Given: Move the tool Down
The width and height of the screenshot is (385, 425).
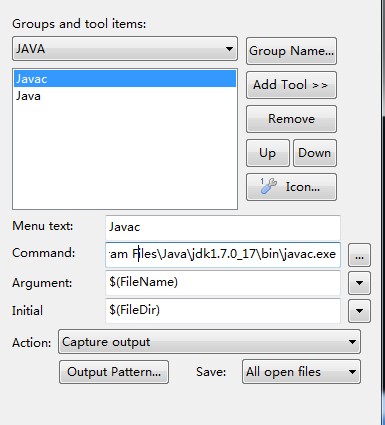Looking at the screenshot, I should (315, 153).
